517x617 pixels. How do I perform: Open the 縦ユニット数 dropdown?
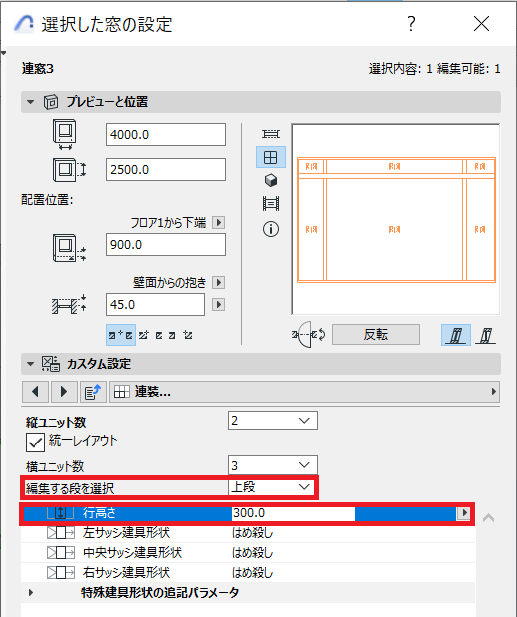[x=273, y=421]
